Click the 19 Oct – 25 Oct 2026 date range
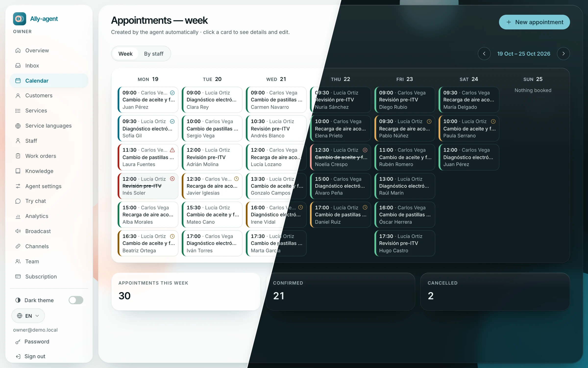 point(524,54)
